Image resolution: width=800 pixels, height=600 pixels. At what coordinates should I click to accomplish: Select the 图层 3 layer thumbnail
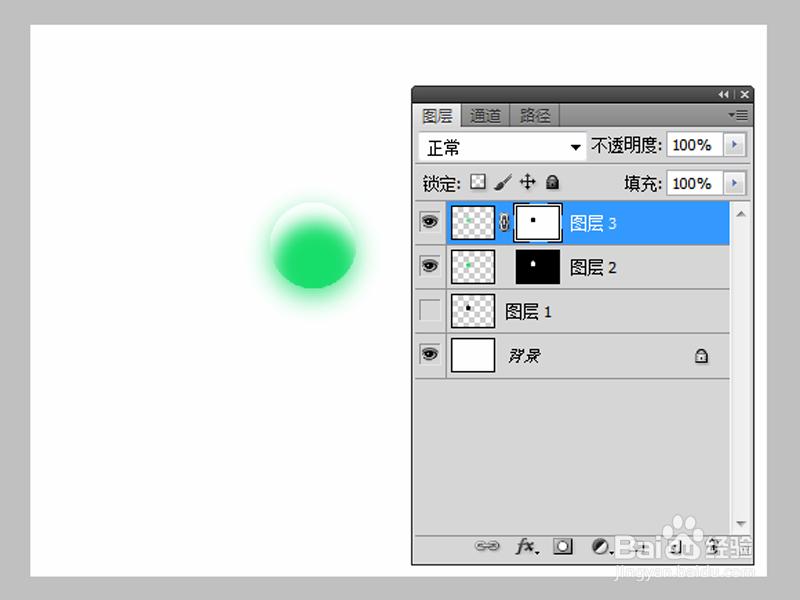click(473, 222)
